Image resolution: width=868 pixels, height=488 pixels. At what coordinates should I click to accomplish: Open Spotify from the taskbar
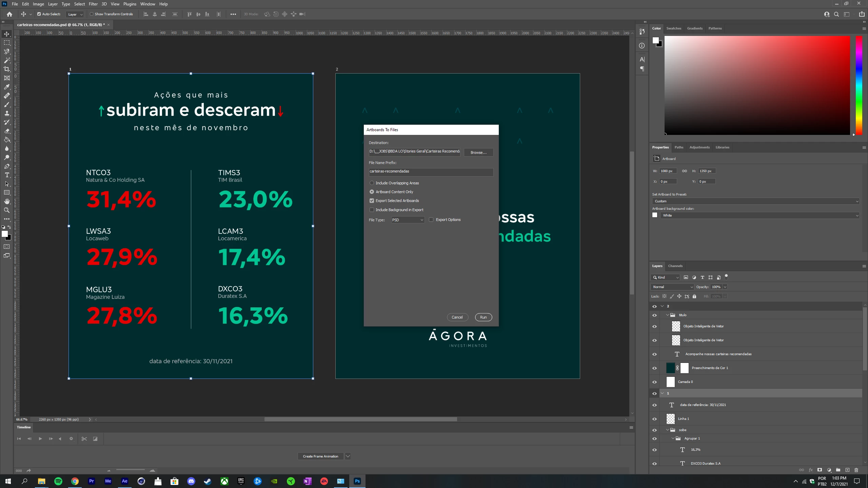click(58, 481)
